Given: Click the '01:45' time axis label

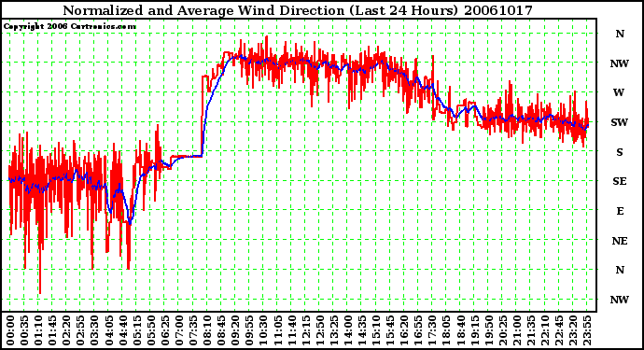Looking at the screenshot, I should coord(52,330).
